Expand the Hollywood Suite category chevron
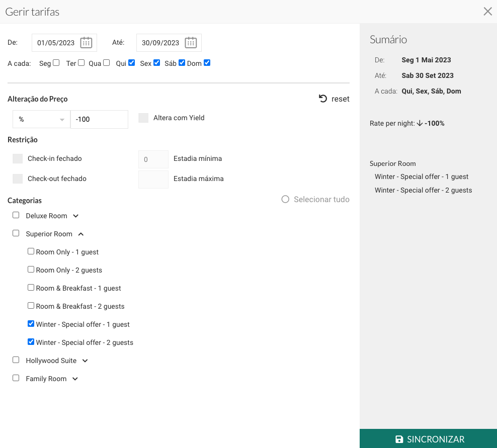 (85, 361)
